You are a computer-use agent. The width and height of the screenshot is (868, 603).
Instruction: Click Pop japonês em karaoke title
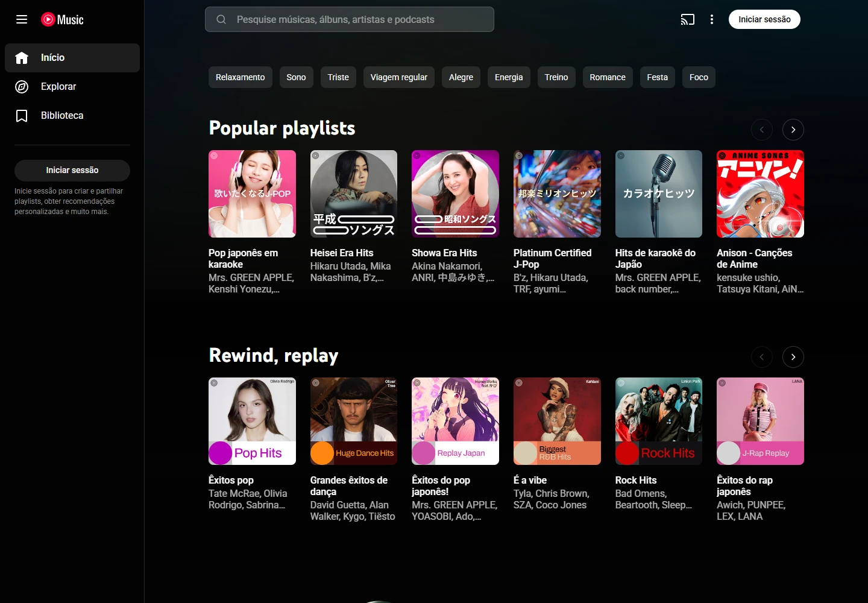pos(243,259)
